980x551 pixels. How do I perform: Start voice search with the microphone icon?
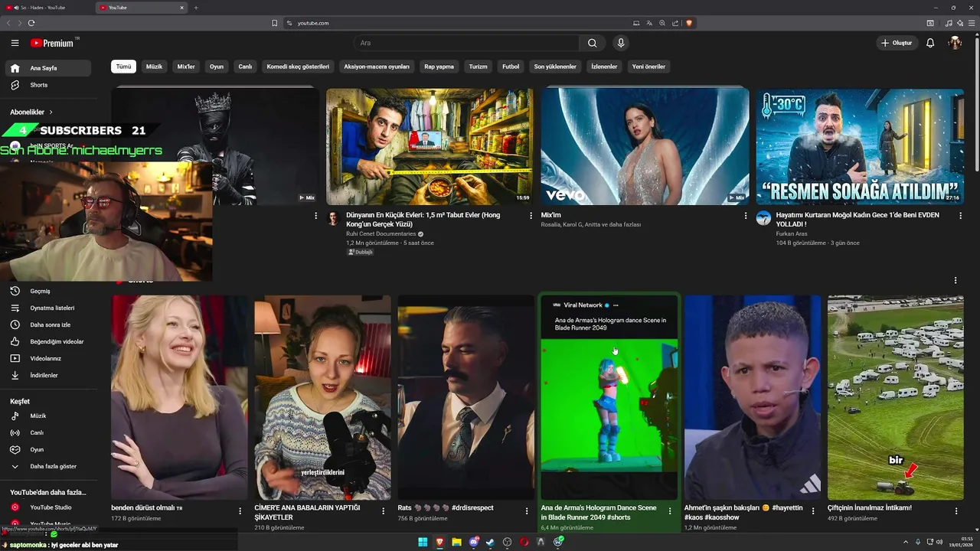pyautogui.click(x=621, y=43)
